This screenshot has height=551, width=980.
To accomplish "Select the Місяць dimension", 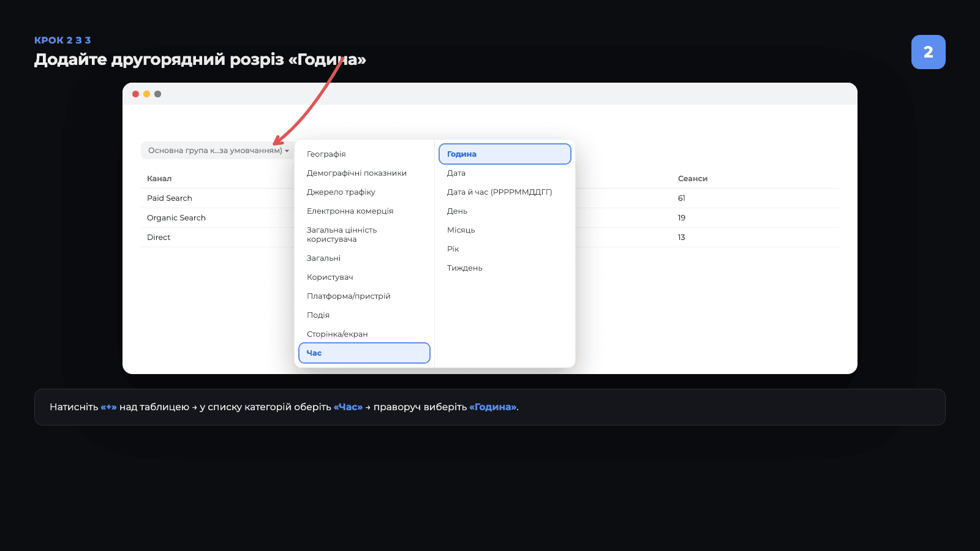I will (x=461, y=230).
